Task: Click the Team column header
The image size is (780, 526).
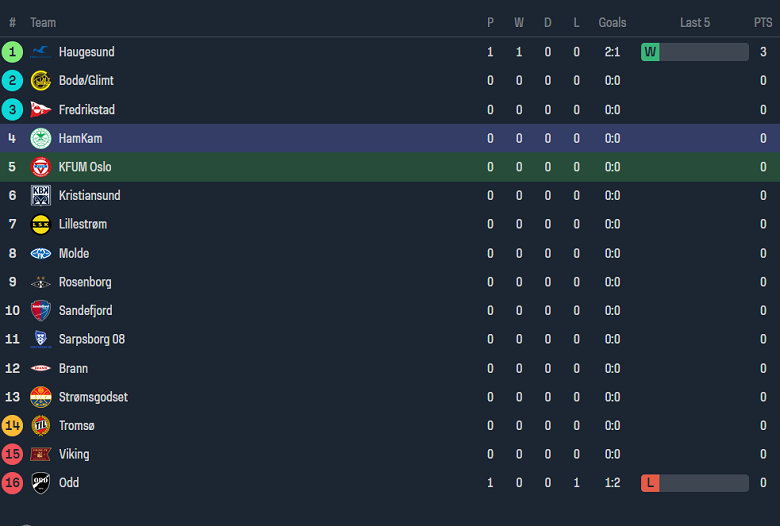Action: click(43, 22)
